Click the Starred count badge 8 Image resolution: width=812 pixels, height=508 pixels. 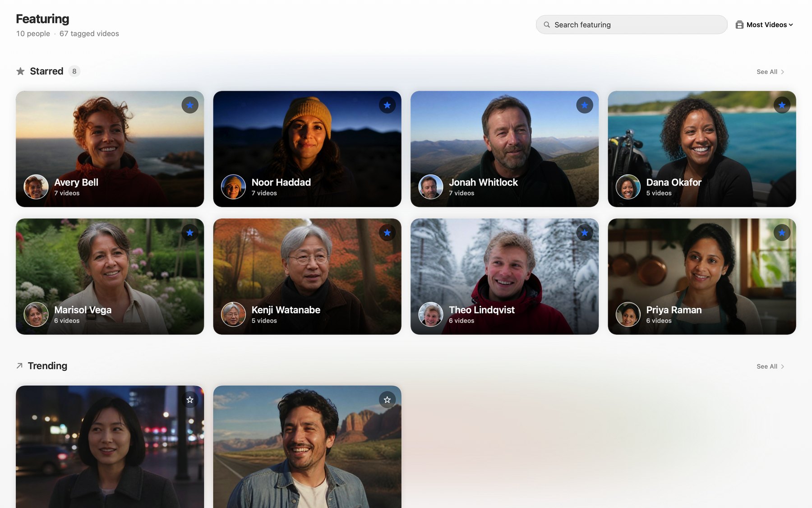click(x=74, y=71)
